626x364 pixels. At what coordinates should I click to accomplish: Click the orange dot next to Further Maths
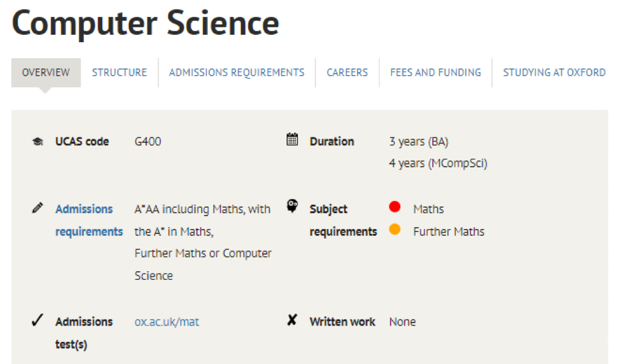tap(394, 229)
